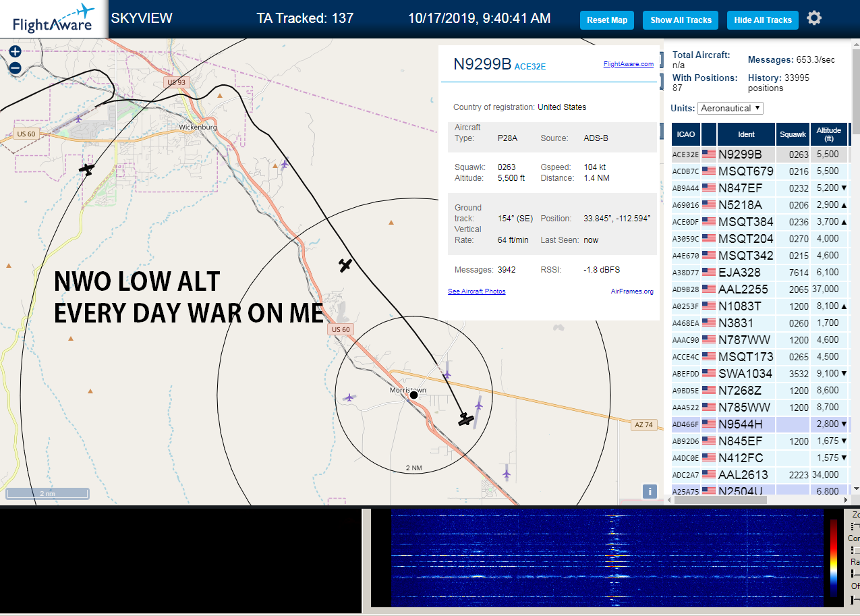The height and width of the screenshot is (616, 860).
Task: Select the MSQT173 aircraft row
Action: 760,356
